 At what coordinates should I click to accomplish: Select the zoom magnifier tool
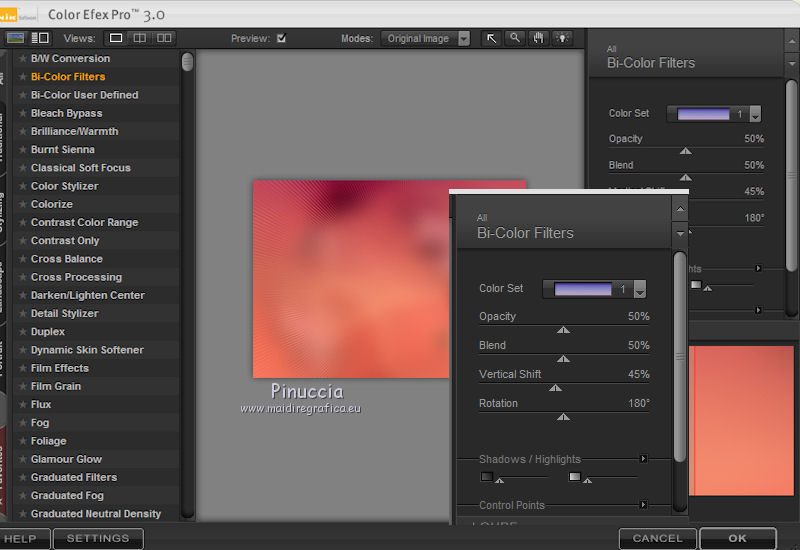(515, 38)
